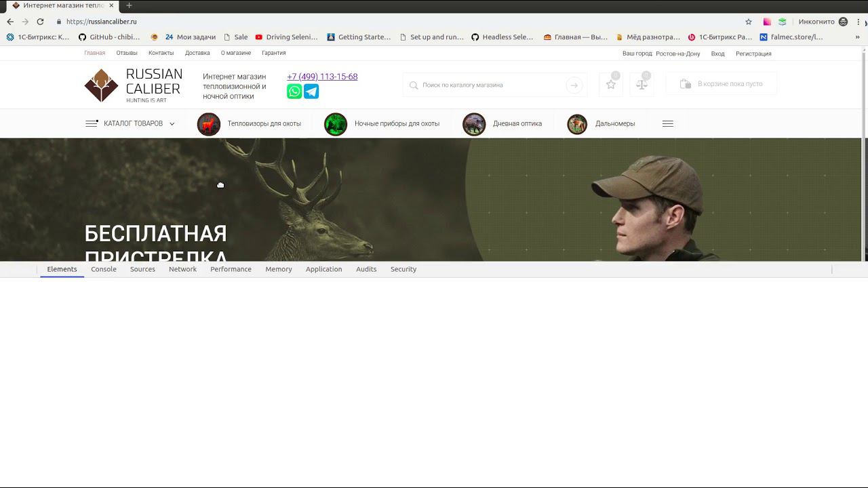Switch to the DevTools Performance tab

tap(231, 269)
